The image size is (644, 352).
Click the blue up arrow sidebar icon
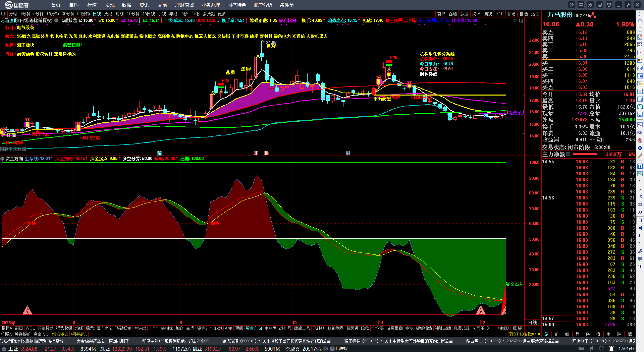(x=640, y=21)
